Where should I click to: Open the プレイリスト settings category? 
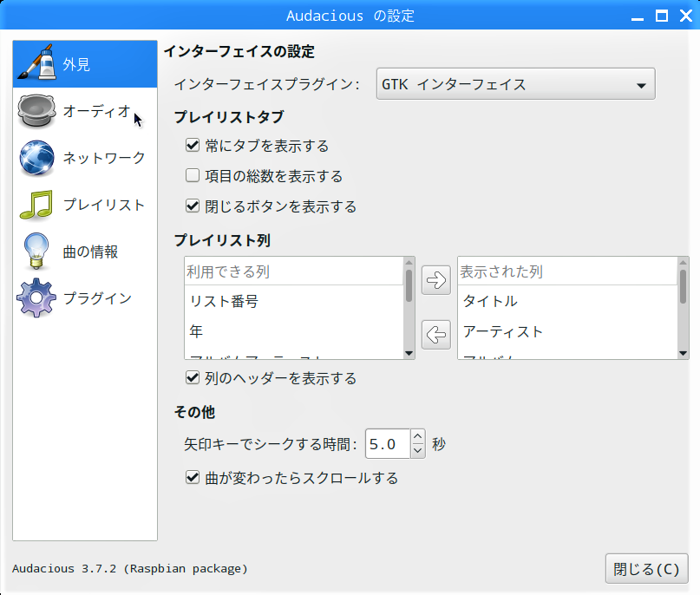click(x=85, y=205)
